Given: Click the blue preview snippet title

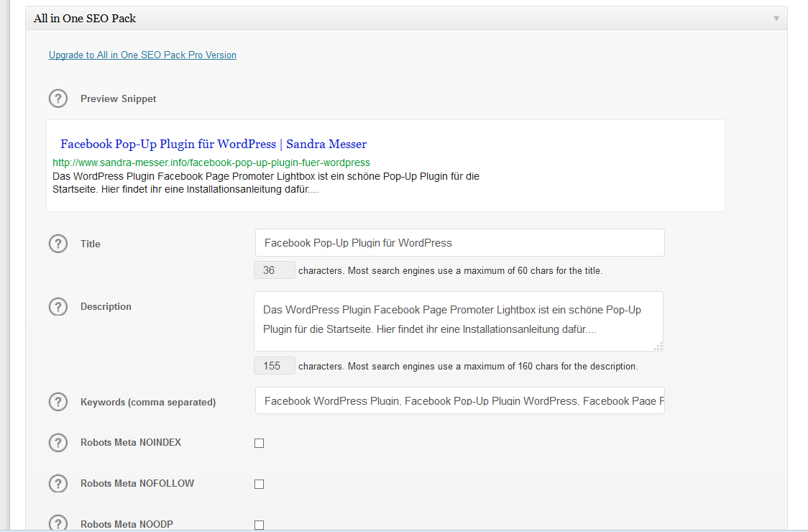Looking at the screenshot, I should [x=214, y=144].
